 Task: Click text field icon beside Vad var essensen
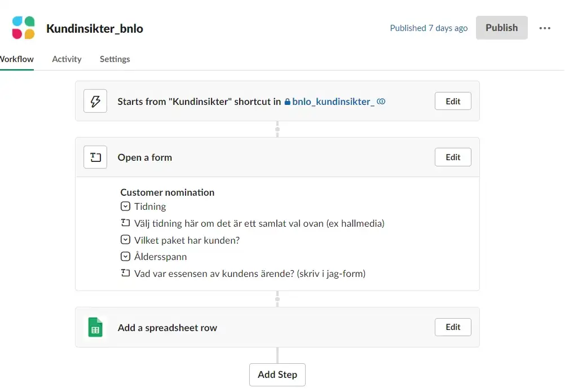(x=126, y=274)
